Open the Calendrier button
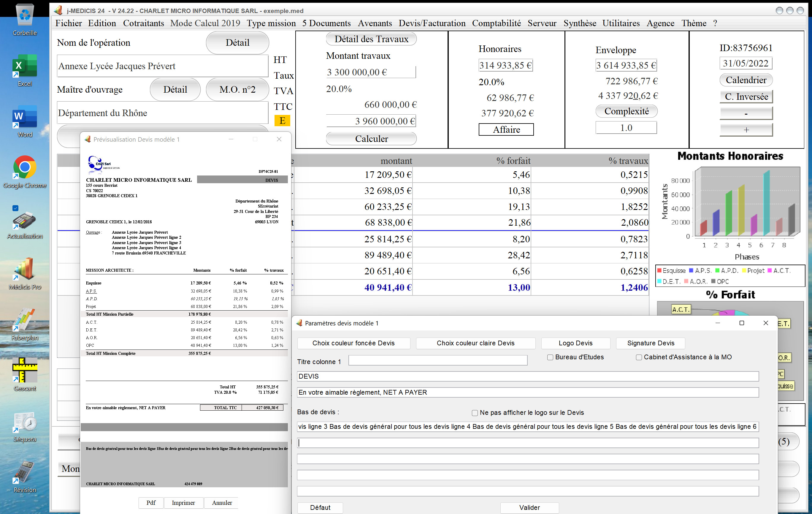Screen dimensions: 812x514 pyautogui.click(x=746, y=80)
